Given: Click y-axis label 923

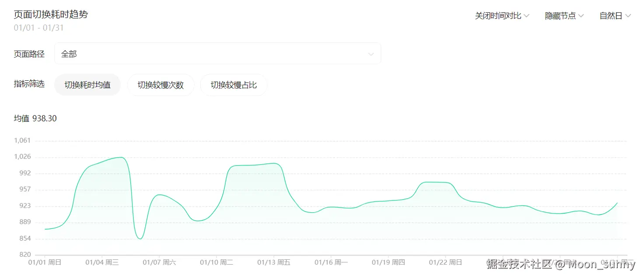Looking at the screenshot, I should 25,206.
